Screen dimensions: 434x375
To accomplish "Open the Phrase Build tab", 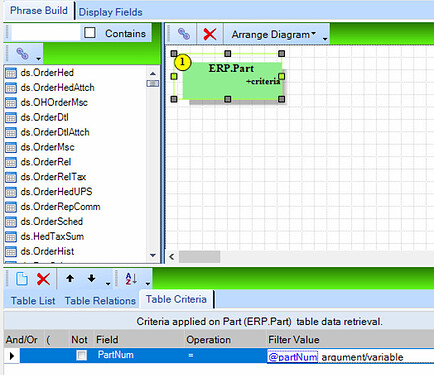I will pyautogui.click(x=39, y=11).
